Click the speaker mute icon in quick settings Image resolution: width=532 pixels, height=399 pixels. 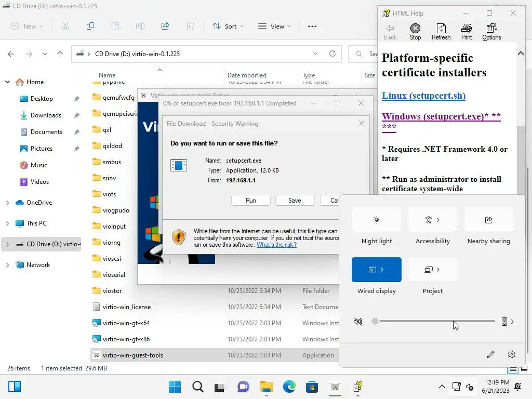[x=358, y=321]
